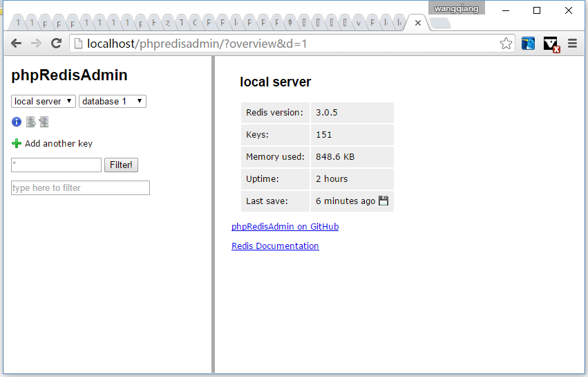Screen dimensions: 588x377
Task: Follow the Redis Documentation link
Action: point(275,246)
